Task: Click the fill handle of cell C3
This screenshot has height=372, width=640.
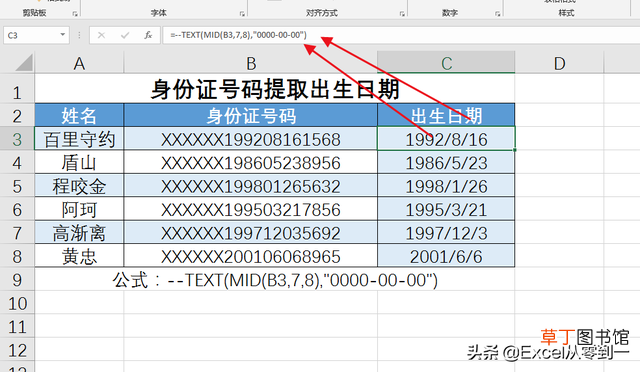Action: tap(515, 150)
